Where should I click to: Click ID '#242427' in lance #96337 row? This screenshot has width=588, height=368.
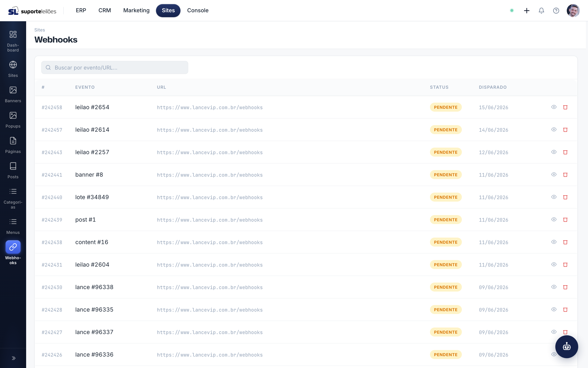(52, 332)
